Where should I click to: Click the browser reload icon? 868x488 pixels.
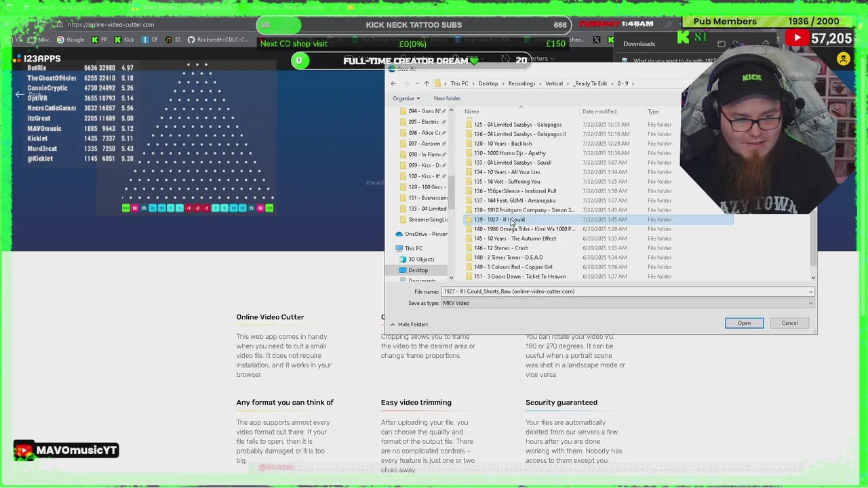click(x=41, y=24)
